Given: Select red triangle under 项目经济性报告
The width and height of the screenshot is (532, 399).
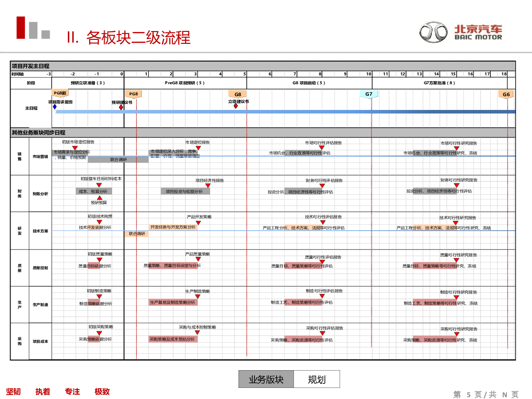Looking at the screenshot, I should point(207,186).
